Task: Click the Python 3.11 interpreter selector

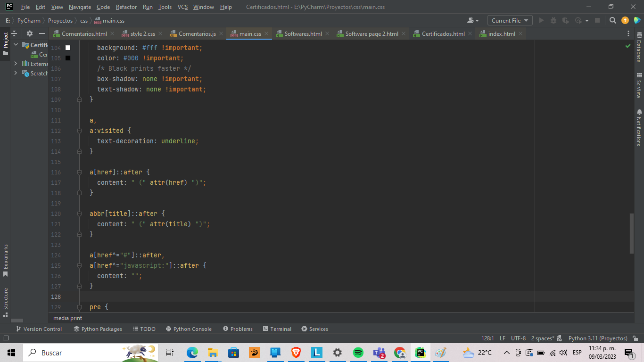Action: click(x=597, y=338)
